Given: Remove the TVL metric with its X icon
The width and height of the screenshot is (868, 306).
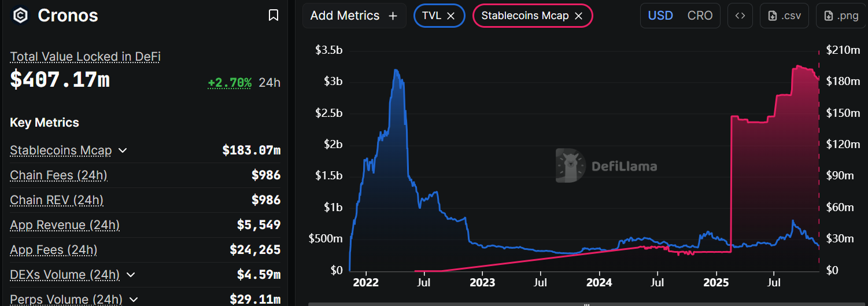Looking at the screenshot, I should [x=452, y=16].
